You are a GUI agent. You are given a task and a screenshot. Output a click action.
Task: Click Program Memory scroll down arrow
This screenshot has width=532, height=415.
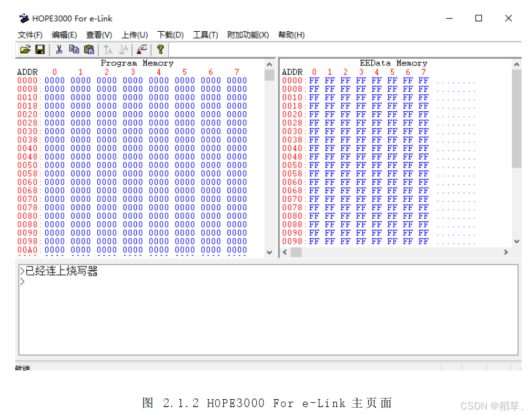270,252
